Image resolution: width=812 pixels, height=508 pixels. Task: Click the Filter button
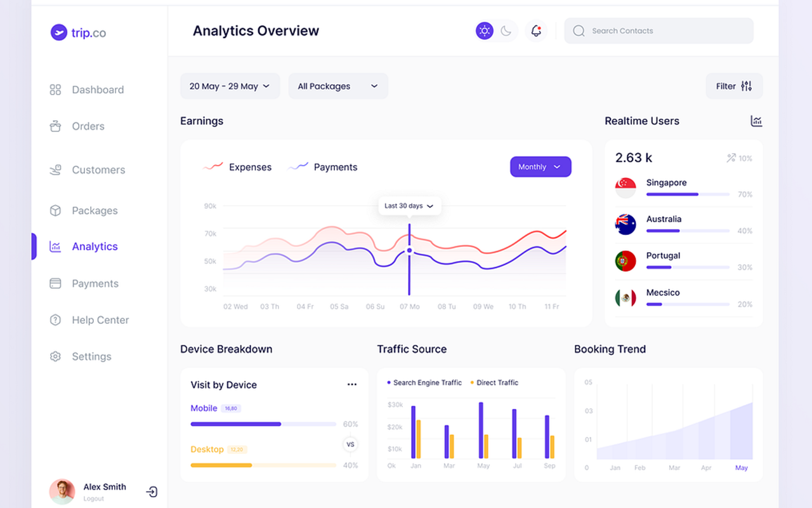tap(734, 86)
